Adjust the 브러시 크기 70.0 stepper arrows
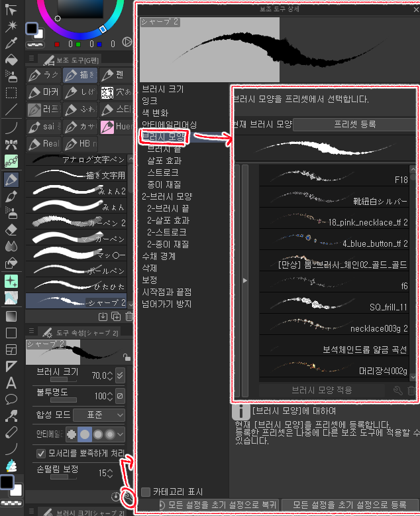The image size is (420, 516). (x=110, y=375)
